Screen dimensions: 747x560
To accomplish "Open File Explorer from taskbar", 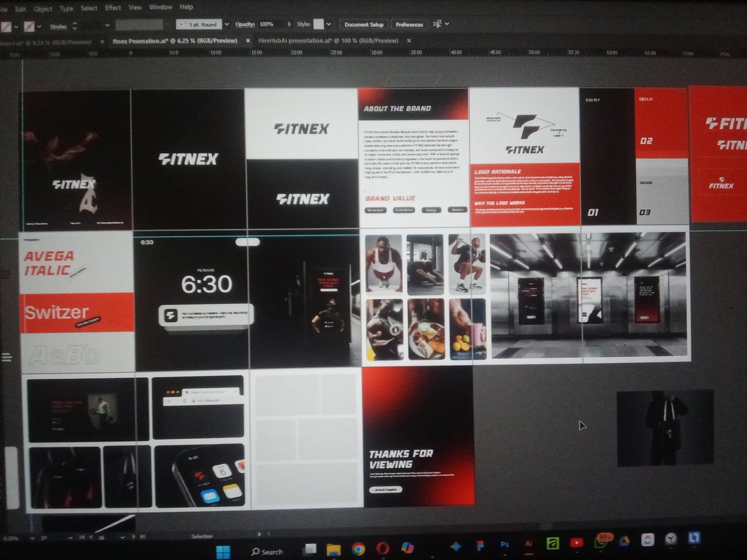I will coord(334,550).
